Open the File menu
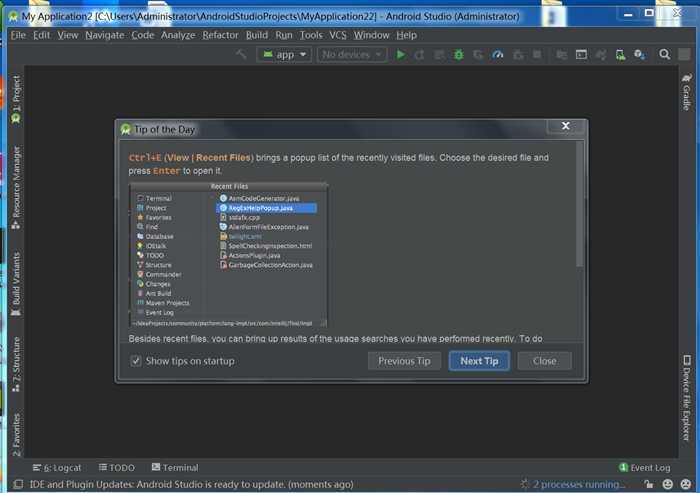 [x=18, y=35]
